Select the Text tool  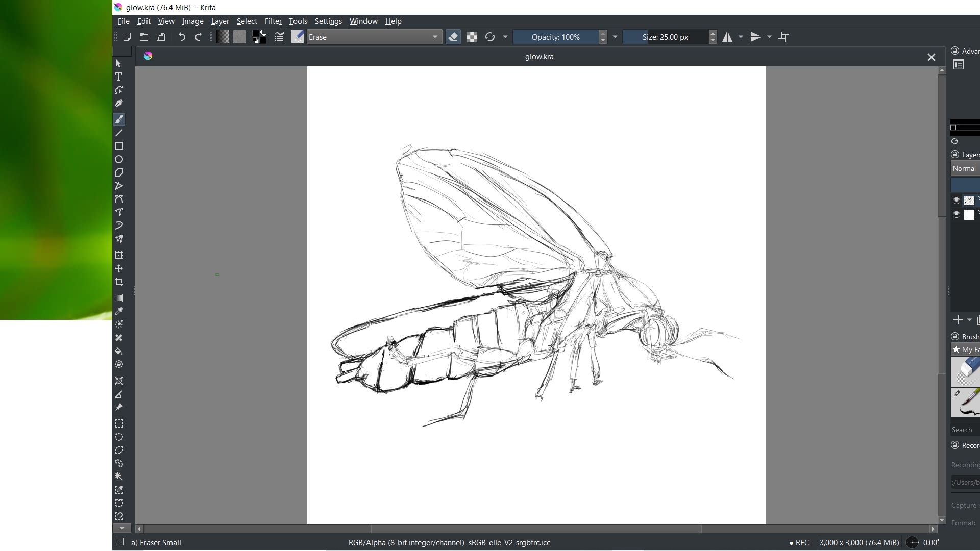(119, 77)
